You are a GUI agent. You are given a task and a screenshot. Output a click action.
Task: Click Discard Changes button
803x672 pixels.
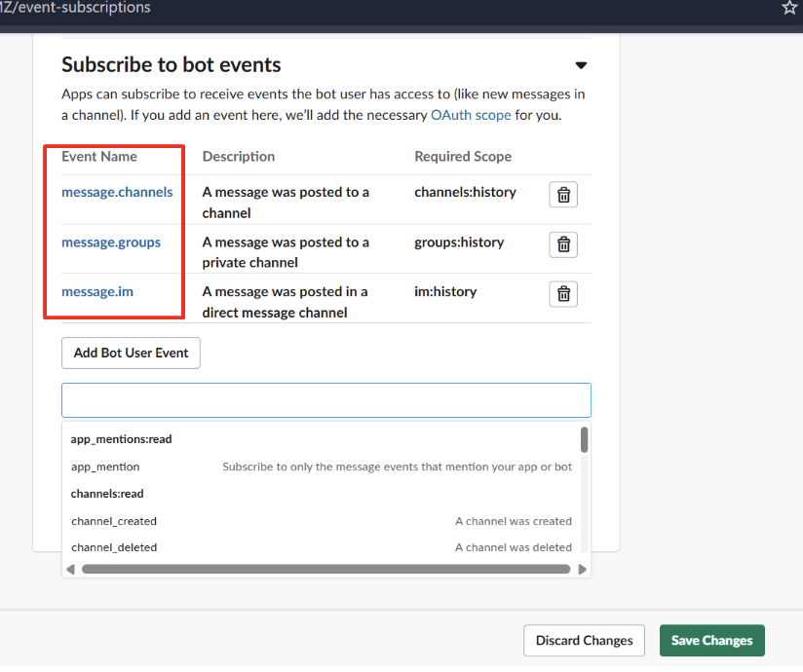point(584,640)
